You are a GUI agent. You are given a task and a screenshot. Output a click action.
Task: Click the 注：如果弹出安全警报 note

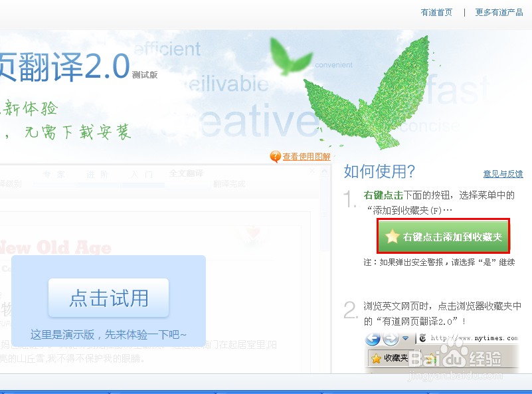(x=439, y=262)
